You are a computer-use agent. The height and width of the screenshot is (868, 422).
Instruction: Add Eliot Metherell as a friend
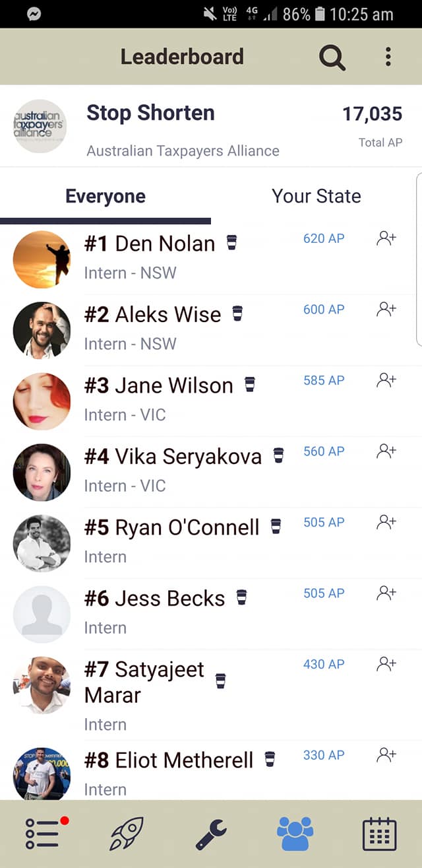pos(386,754)
